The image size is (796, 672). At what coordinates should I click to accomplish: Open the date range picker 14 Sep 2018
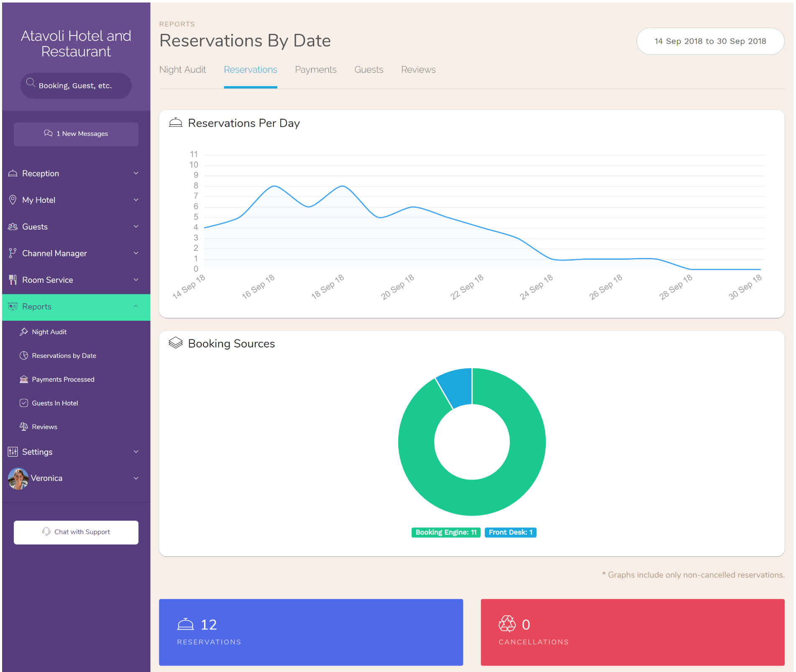[710, 41]
